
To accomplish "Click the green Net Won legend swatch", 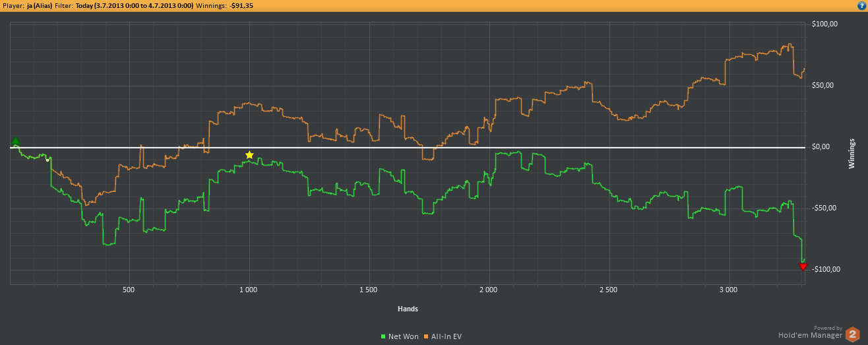I will 384,336.
